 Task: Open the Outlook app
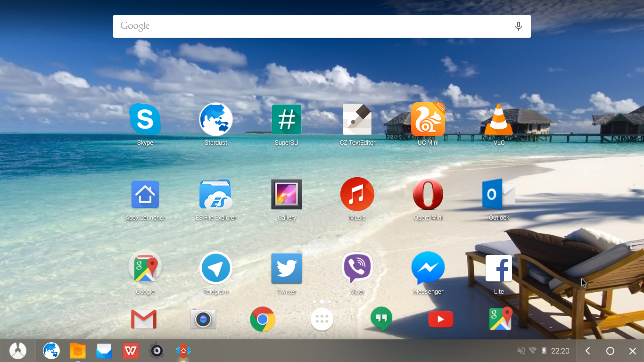coord(499,194)
